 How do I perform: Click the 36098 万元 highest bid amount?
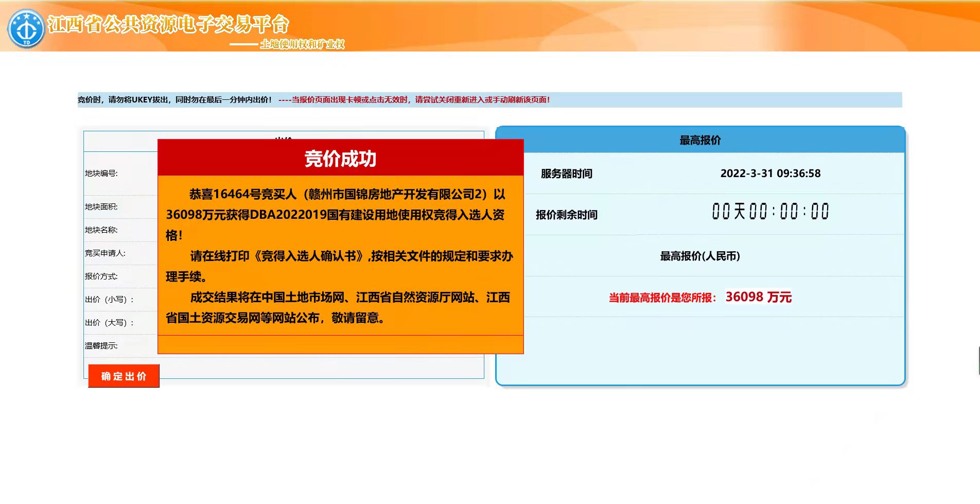(x=758, y=297)
